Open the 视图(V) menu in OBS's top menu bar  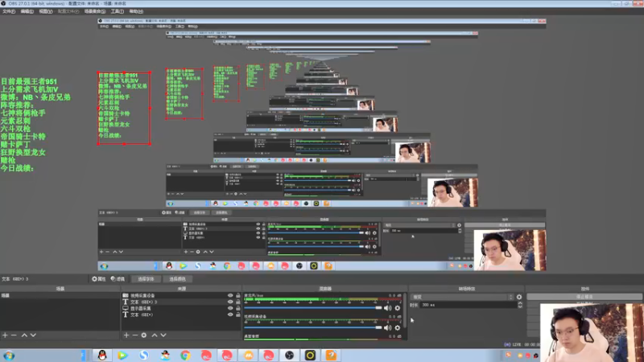click(x=46, y=11)
